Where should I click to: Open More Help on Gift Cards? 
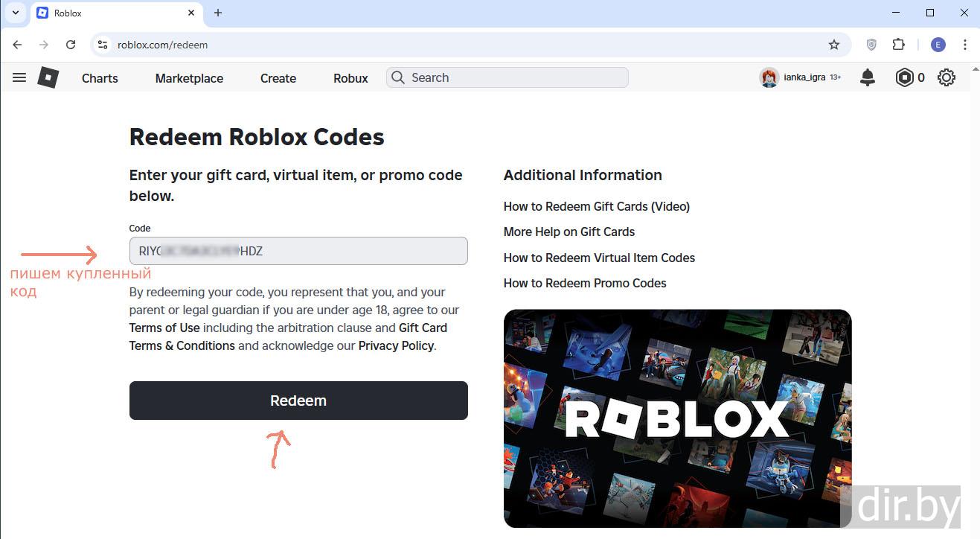click(x=569, y=232)
